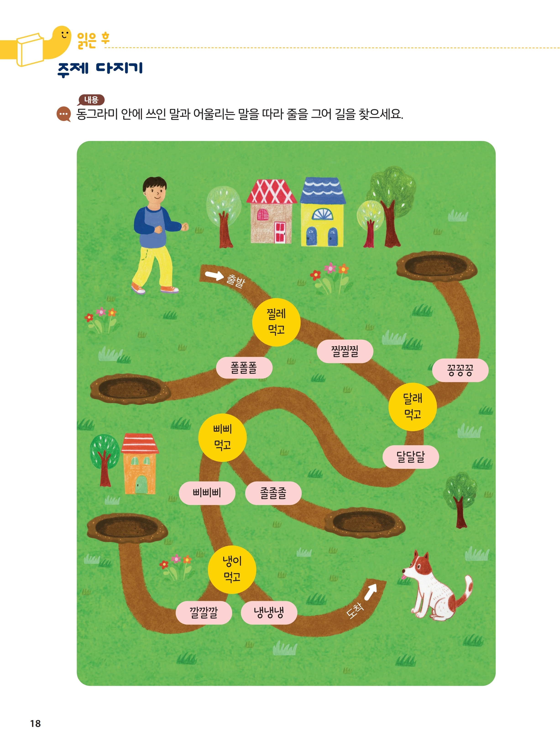Choose the pink 폴폴폴 label

[244, 368]
